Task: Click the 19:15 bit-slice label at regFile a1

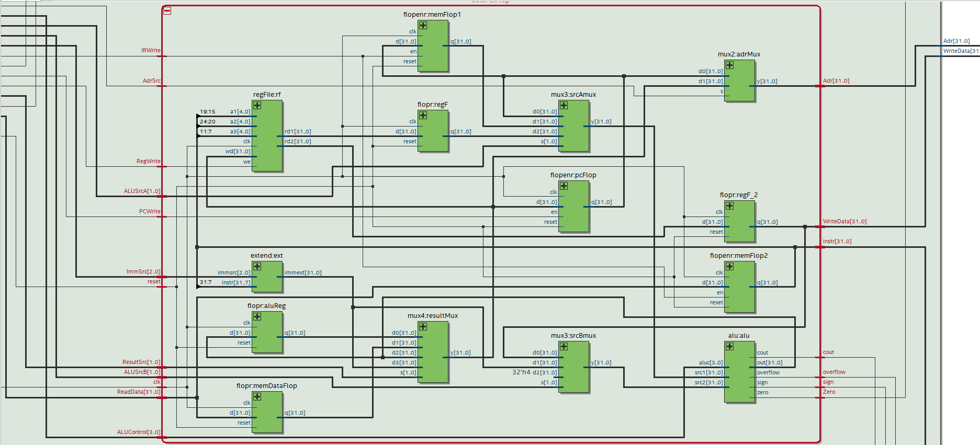Action: tap(207, 112)
